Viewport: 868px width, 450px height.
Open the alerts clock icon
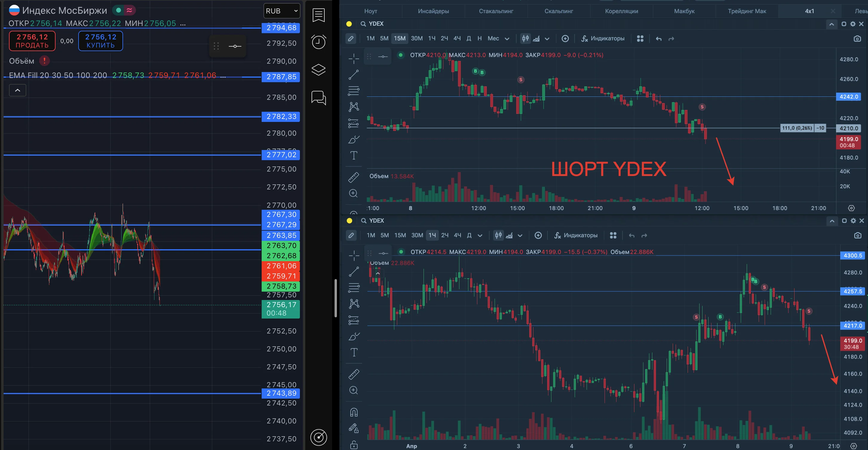318,42
